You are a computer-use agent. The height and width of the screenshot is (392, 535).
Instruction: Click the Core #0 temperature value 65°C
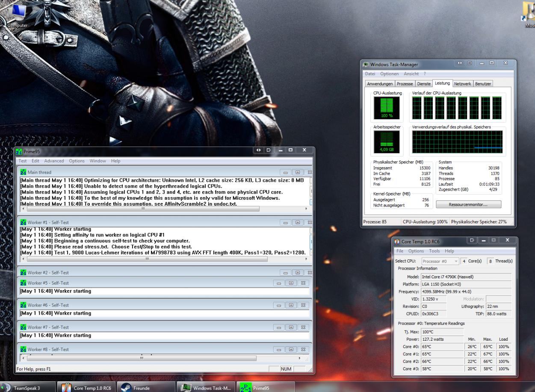coord(442,347)
